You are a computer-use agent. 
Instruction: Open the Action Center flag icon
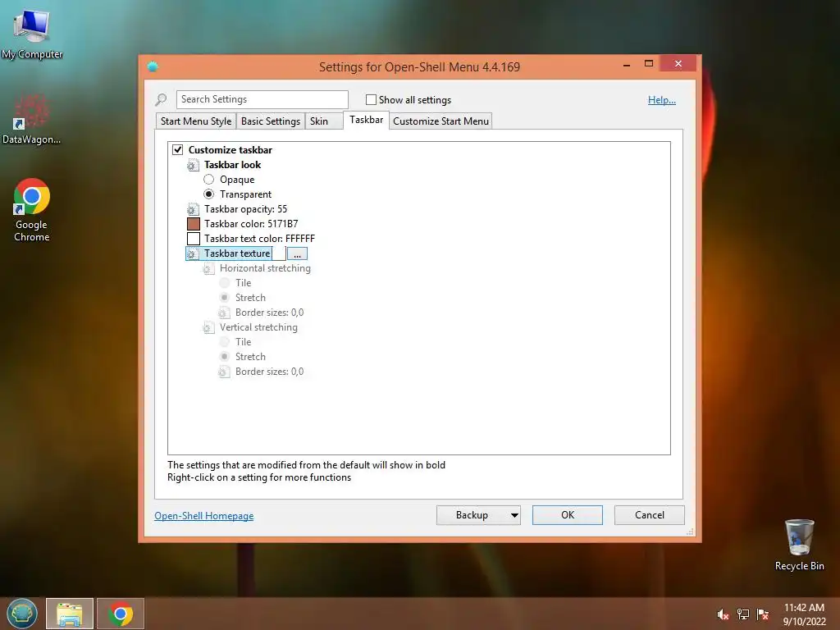point(763,614)
